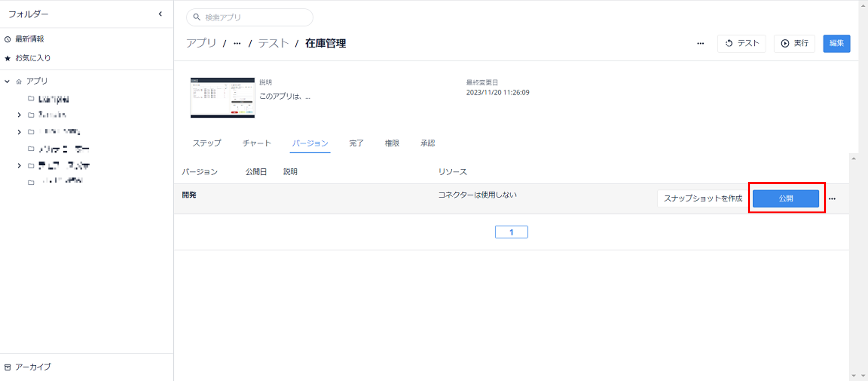Click the search magnifier icon
The width and height of the screenshot is (868, 381).
tap(197, 17)
